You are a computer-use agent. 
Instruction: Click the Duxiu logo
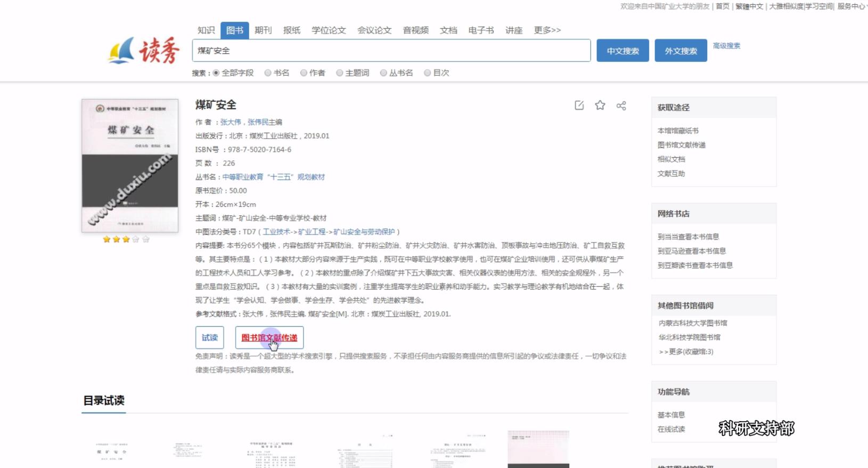tap(144, 51)
